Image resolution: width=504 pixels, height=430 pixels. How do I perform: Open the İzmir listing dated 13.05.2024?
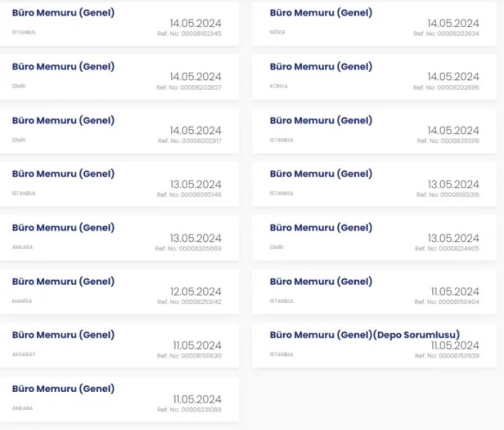pyautogui.click(x=374, y=238)
